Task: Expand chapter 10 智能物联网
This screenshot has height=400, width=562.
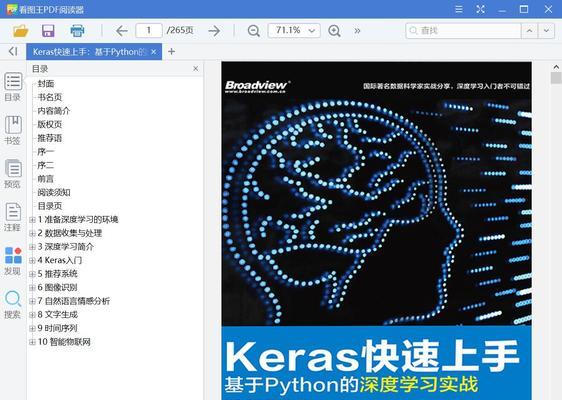Action: coord(32,342)
